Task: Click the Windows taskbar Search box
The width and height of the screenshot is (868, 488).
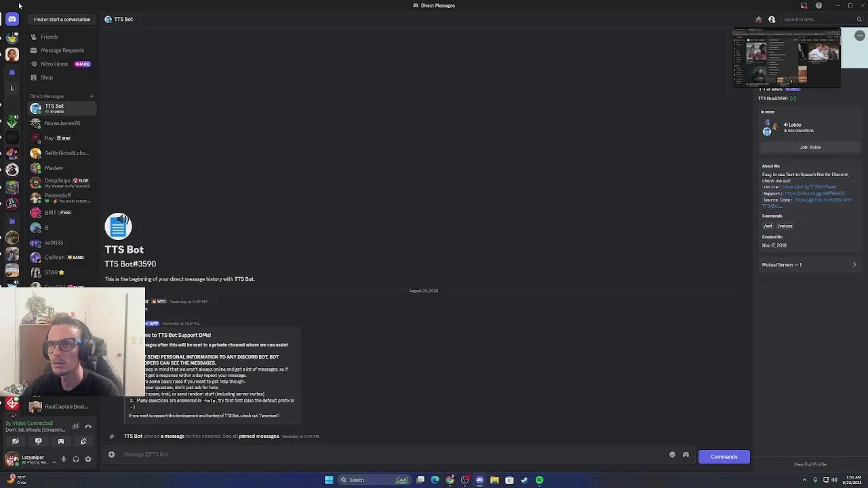Action: 376,480
